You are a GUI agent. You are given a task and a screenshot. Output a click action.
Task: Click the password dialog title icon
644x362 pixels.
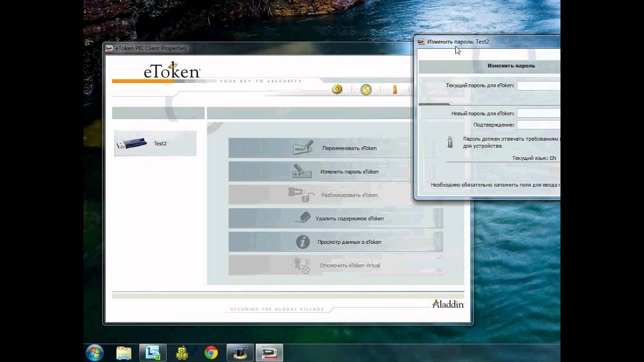(x=421, y=42)
